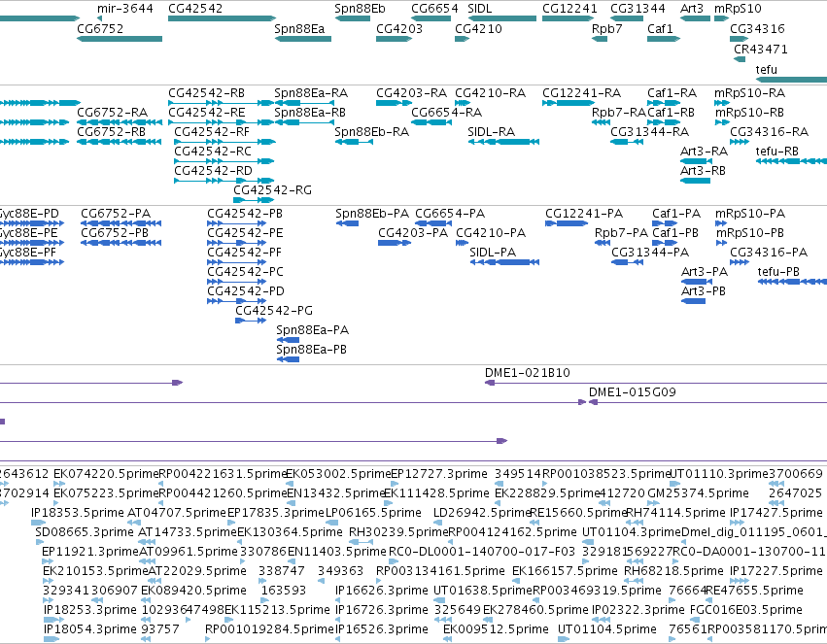Open protein Spn88Ea-PA
This screenshot has height=644, width=827.
[x=288, y=340]
